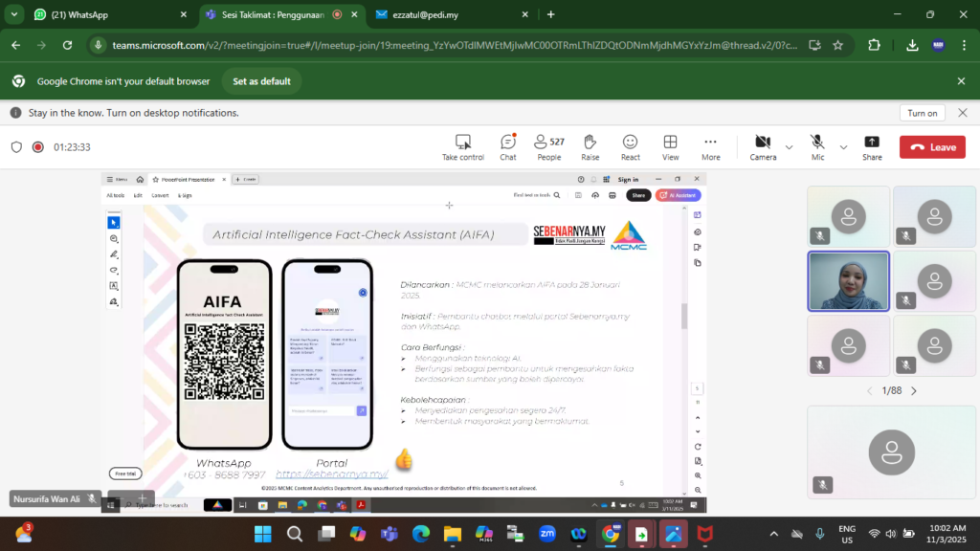Open the React emoji options
Viewport: 980px width, 551px height.
tap(630, 147)
